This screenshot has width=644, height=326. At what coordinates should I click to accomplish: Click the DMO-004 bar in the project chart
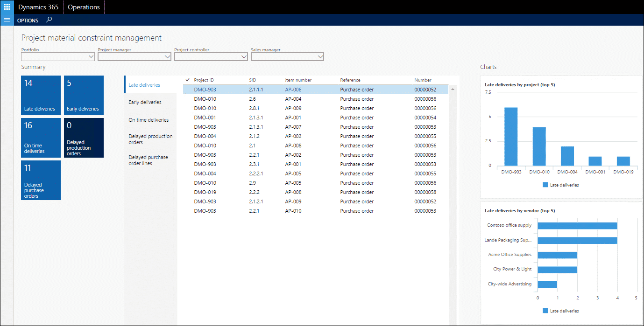point(567,156)
